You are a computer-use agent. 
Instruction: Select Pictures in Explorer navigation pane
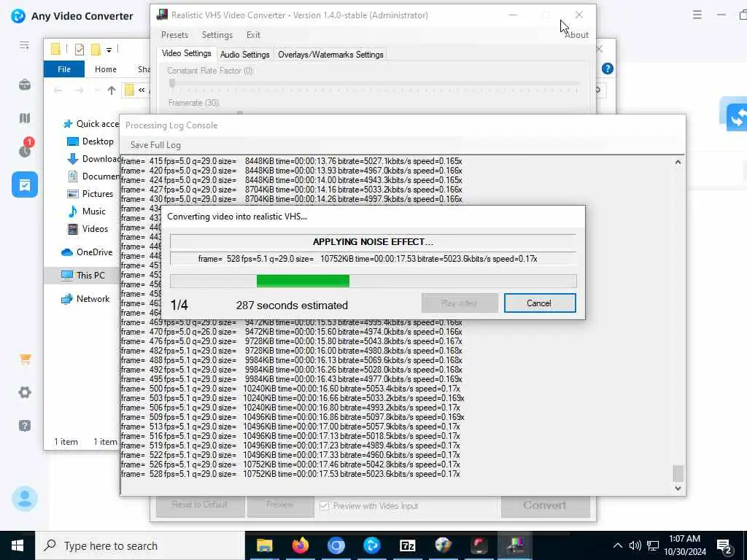pos(90,194)
